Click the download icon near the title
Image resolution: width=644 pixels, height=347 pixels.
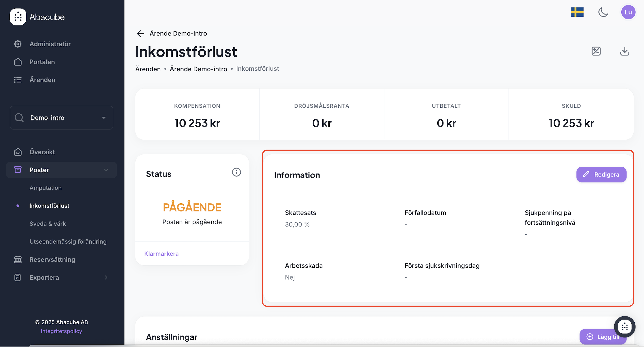(x=625, y=51)
